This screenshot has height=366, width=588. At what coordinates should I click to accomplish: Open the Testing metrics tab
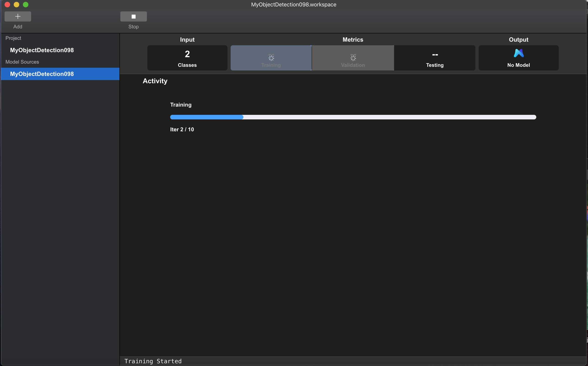pyautogui.click(x=434, y=58)
